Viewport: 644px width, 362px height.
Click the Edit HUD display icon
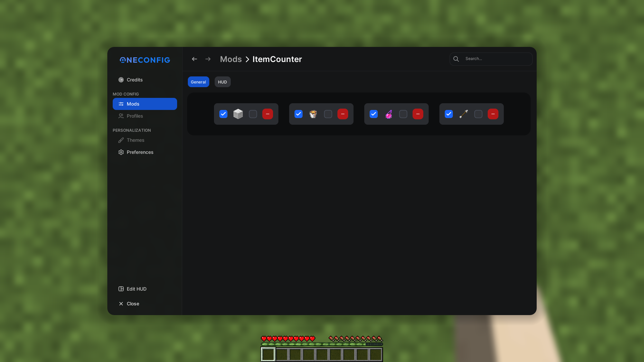click(x=121, y=289)
